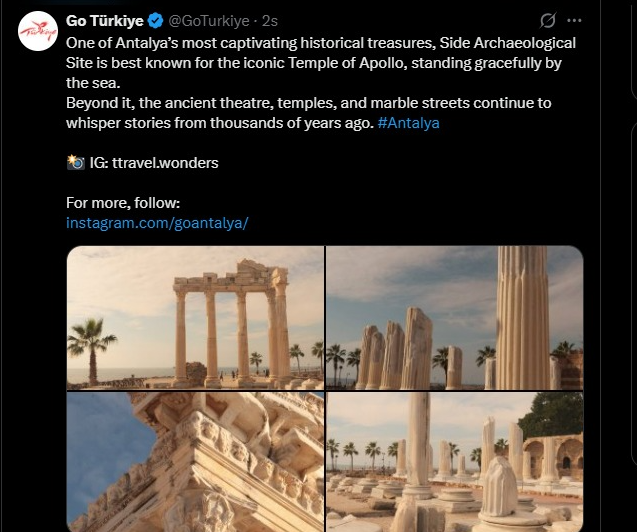Click the 'For more, follow:' text line
Screen dimensions: 637x532
pyautogui.click(x=122, y=202)
